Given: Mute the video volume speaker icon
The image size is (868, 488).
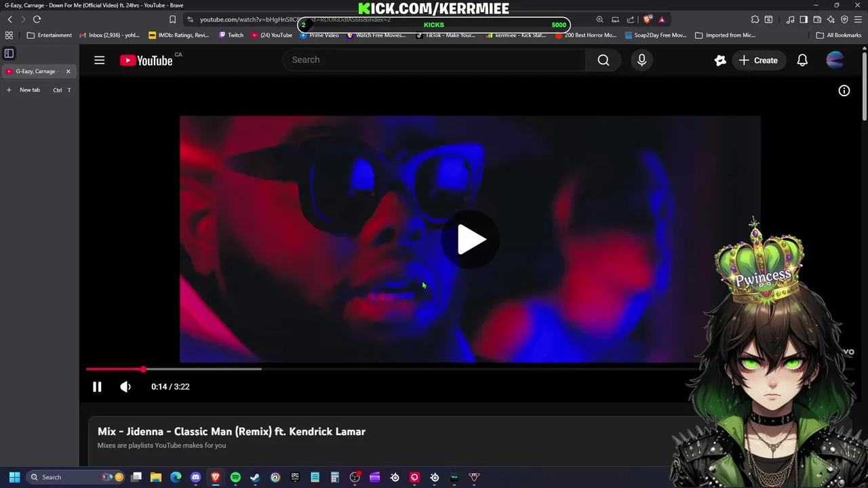Looking at the screenshot, I should (x=125, y=386).
